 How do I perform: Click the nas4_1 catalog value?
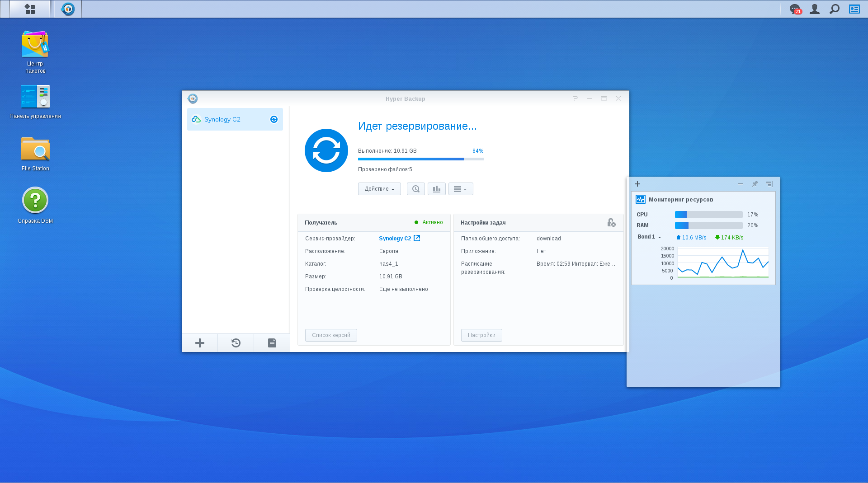389,264
